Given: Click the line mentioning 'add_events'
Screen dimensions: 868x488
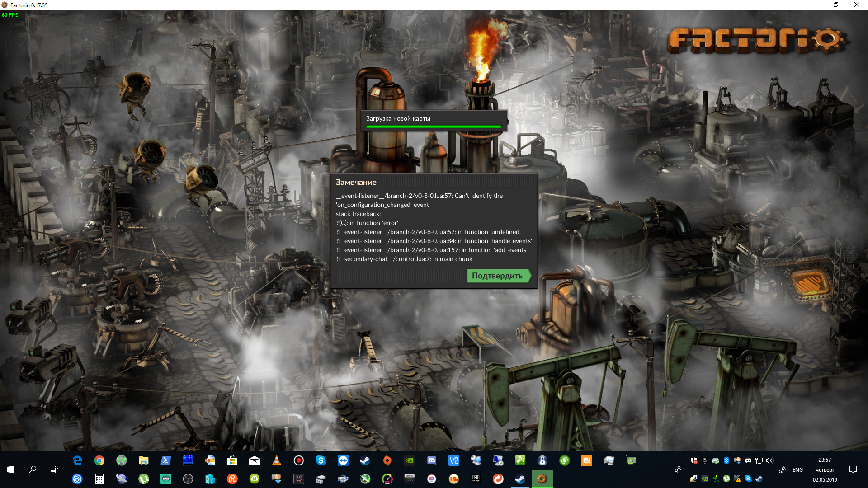Looking at the screenshot, I should click(431, 250).
